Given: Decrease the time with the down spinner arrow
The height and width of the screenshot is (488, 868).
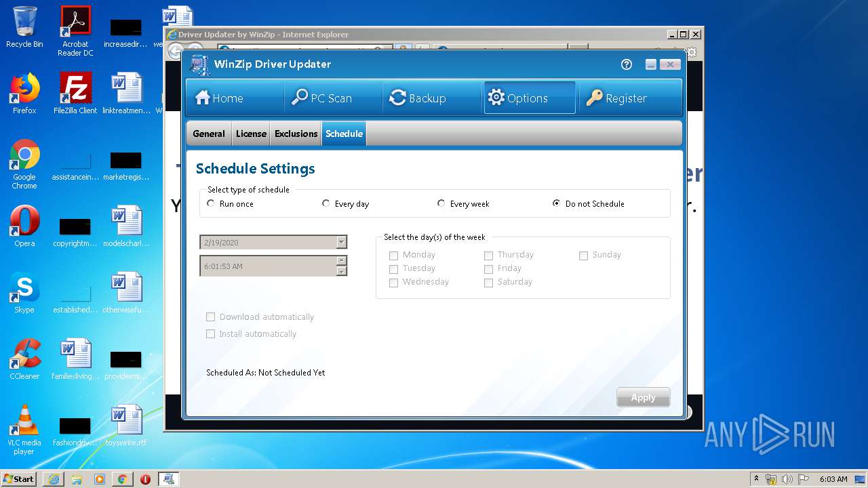Looking at the screenshot, I should tap(342, 271).
